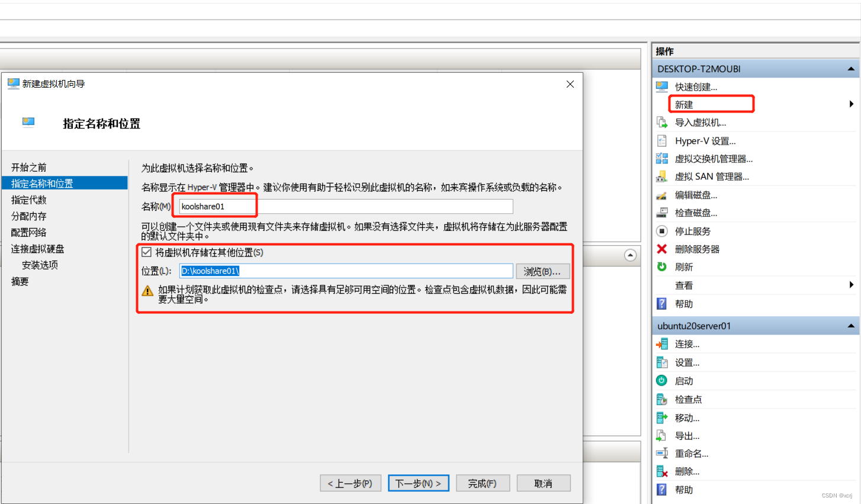The width and height of the screenshot is (861, 504).
Task: Click 编辑磁盘... action
Action: click(x=696, y=195)
